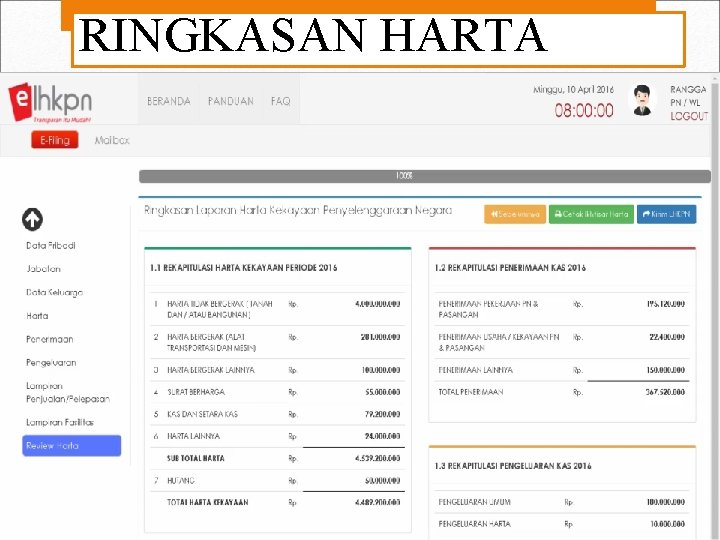Click heading '1.2 REKAPITULASI PENERIMAAN KAS 2016'
The image size is (720, 540).
[510, 268]
